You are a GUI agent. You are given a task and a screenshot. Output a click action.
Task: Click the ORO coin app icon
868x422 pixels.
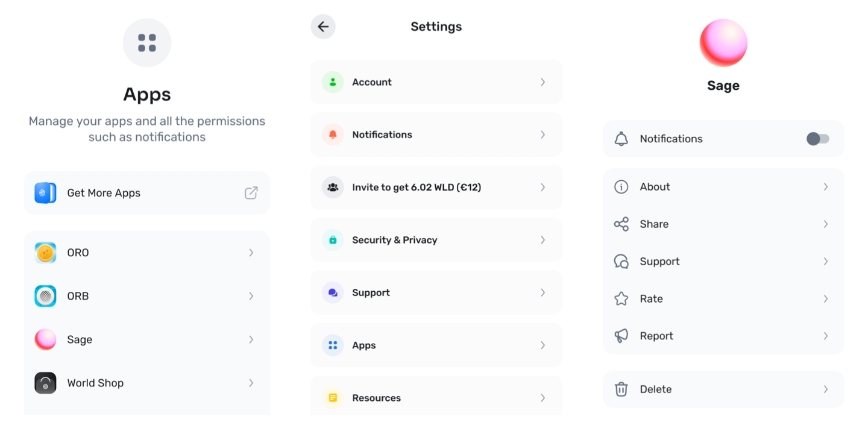(45, 253)
